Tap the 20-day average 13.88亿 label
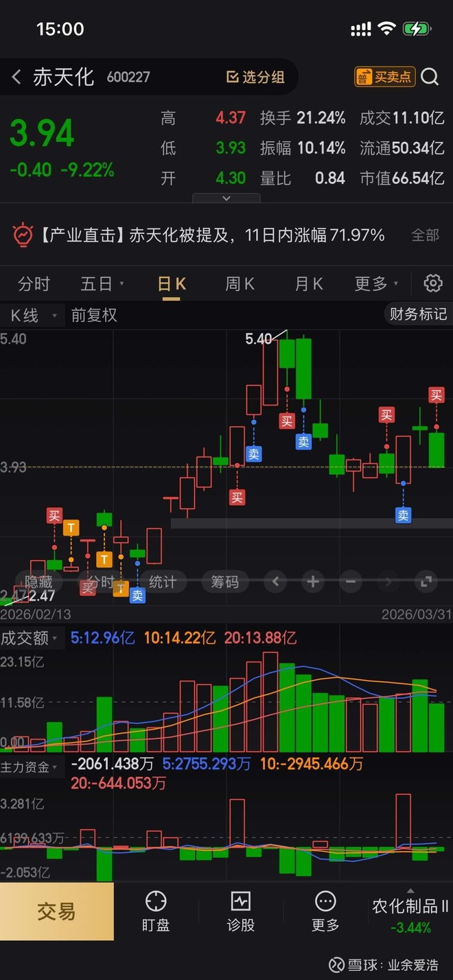 point(261,638)
